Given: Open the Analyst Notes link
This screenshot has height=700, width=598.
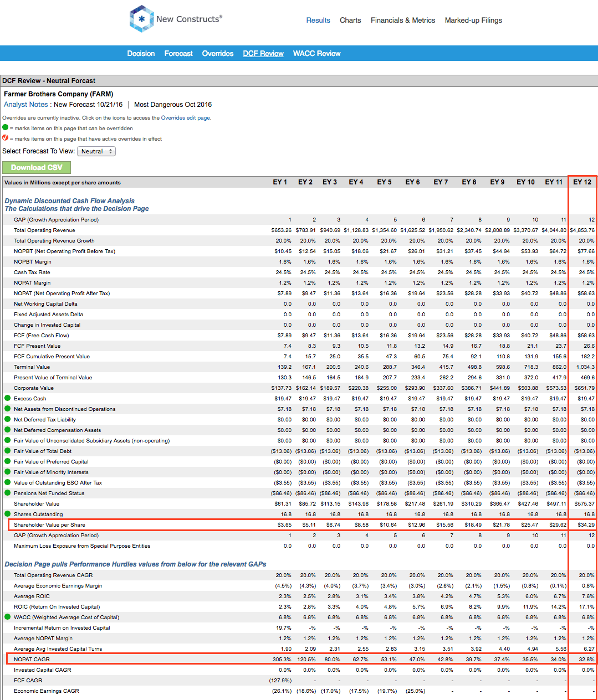Looking at the screenshot, I should (x=26, y=105).
